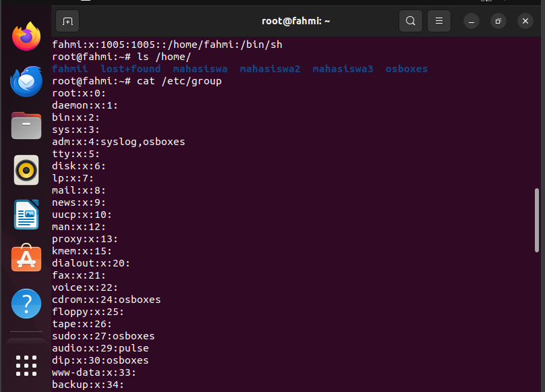Open LibreOffice Writer from the dock
Viewport: 545px width, 392px height.
(x=26, y=215)
